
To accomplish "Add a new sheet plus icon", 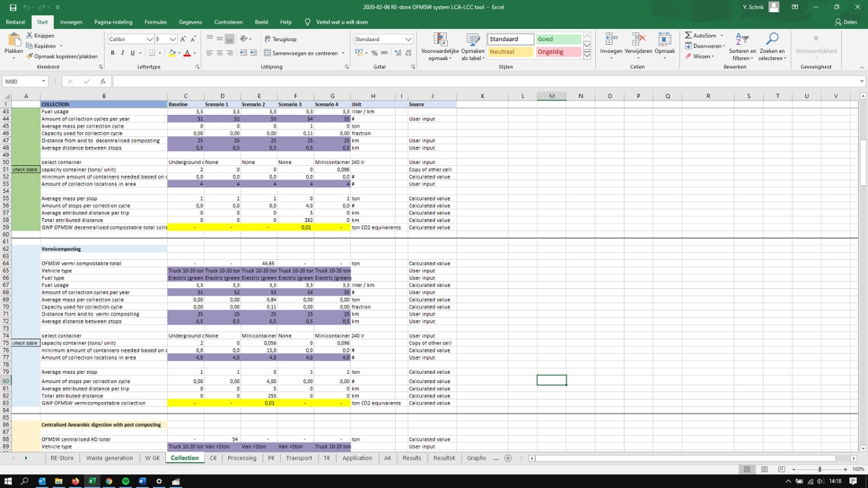I will pos(508,458).
